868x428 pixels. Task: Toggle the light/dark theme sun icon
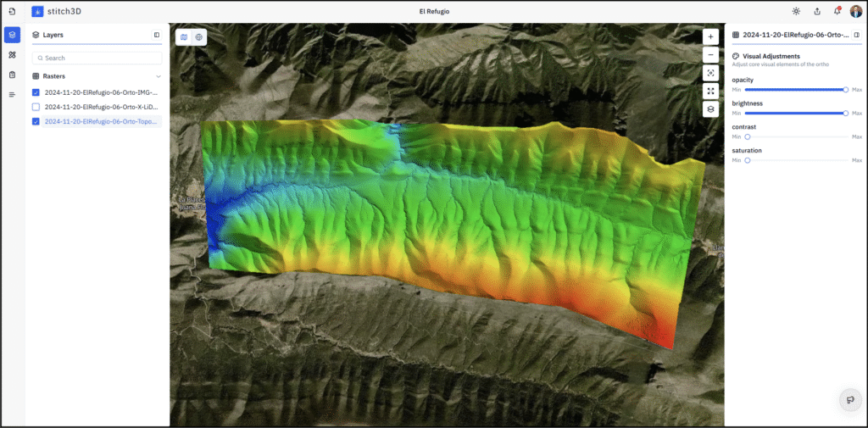796,11
